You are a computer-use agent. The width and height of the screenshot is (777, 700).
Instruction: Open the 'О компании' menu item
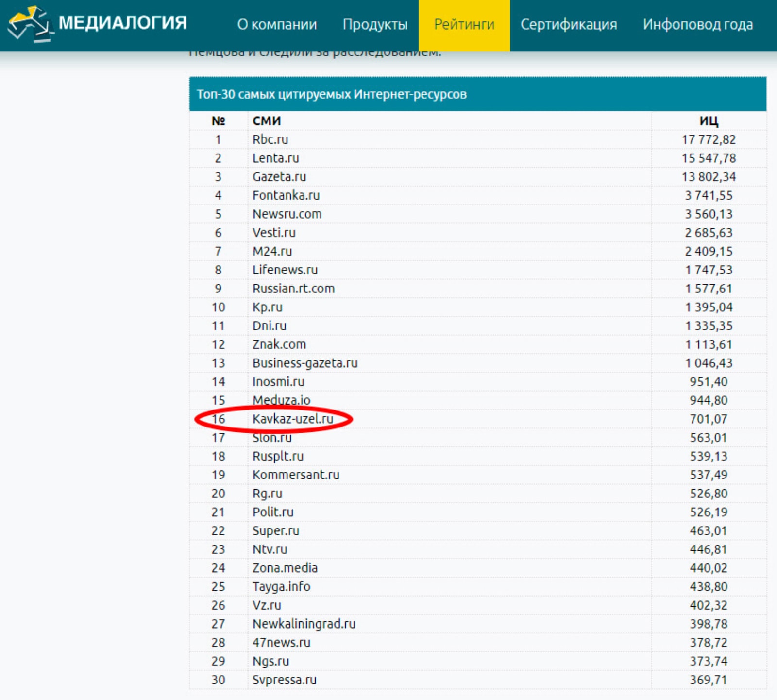pos(277,24)
